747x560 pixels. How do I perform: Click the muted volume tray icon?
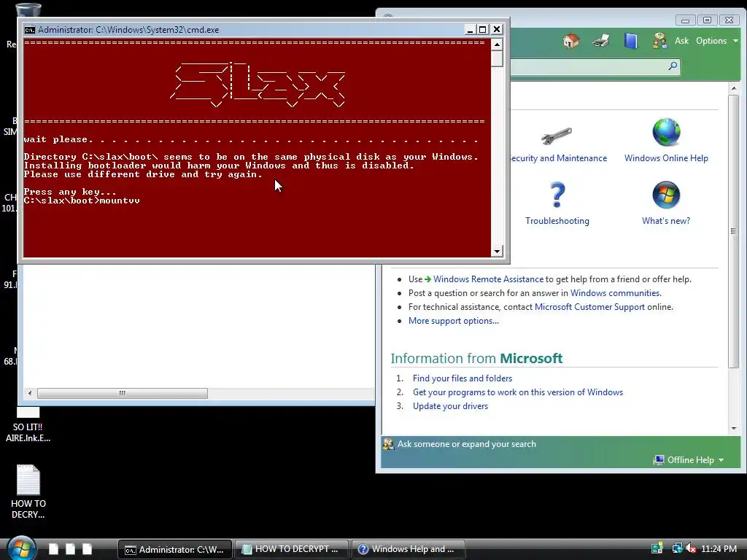(691, 548)
